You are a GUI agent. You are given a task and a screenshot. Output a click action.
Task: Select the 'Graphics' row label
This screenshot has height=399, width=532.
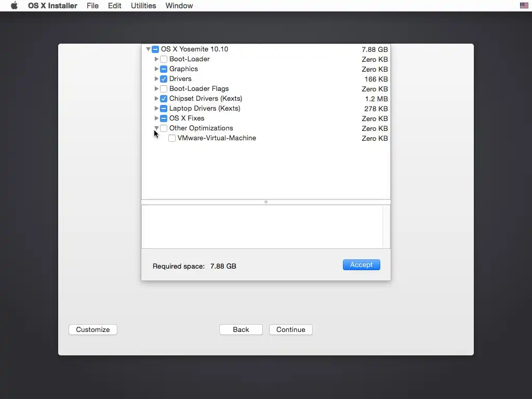(183, 69)
